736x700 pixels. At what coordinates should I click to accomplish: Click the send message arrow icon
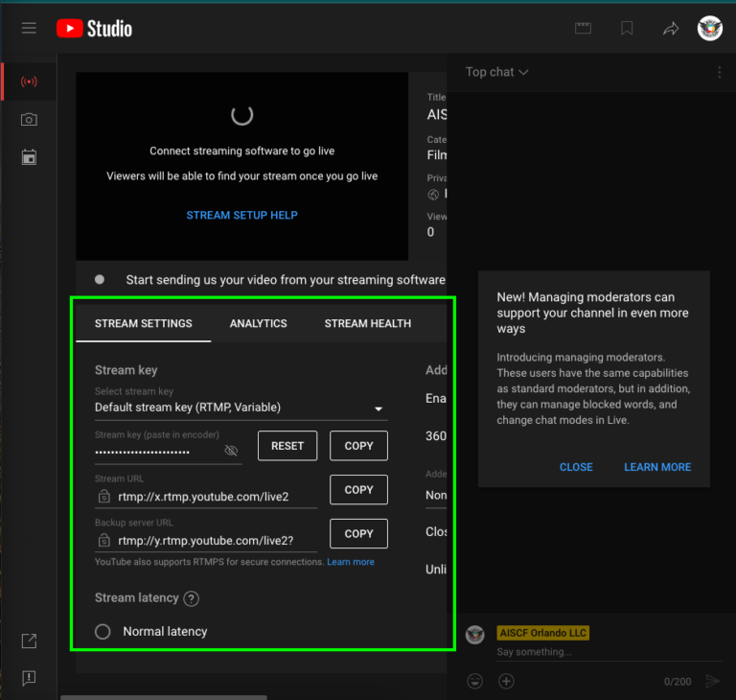click(x=713, y=681)
